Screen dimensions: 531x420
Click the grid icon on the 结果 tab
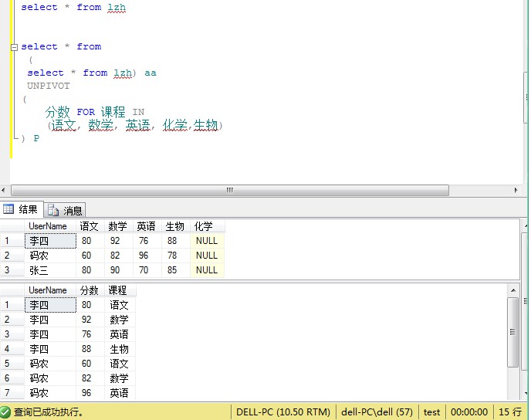coord(8,209)
